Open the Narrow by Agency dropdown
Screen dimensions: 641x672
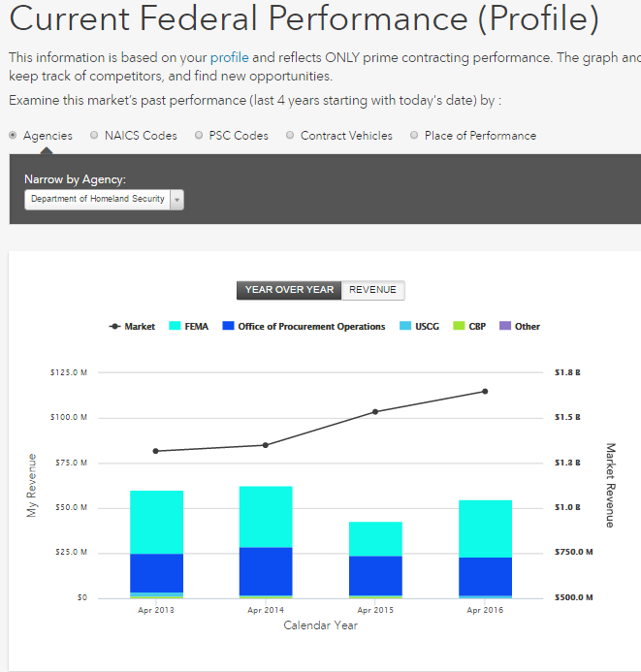[104, 200]
